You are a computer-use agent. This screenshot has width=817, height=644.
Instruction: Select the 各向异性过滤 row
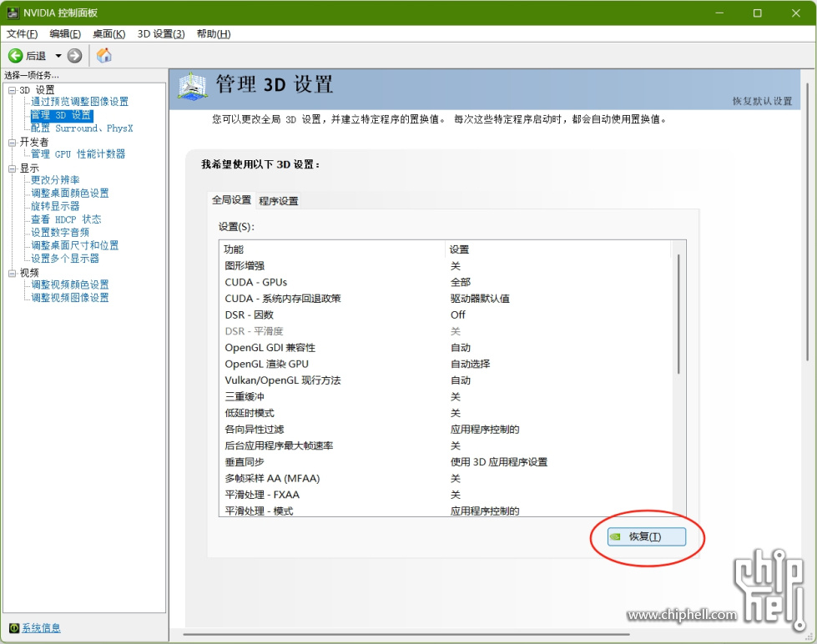click(446, 430)
